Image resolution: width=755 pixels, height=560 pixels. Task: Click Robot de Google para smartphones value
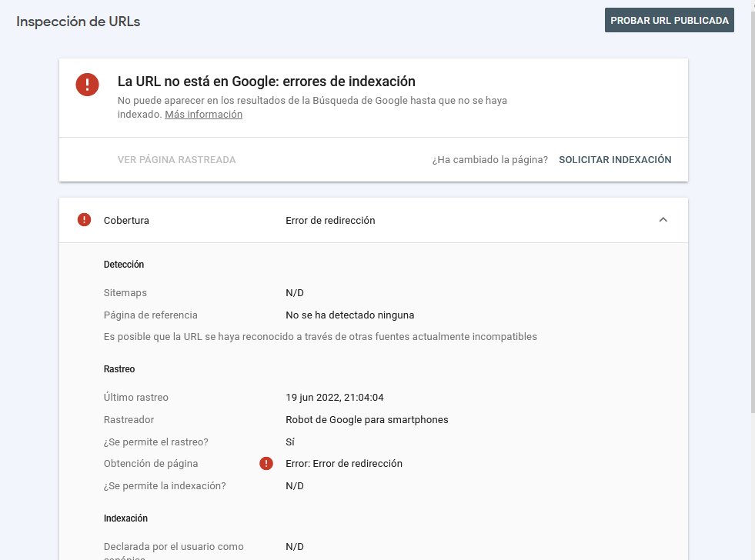367,419
